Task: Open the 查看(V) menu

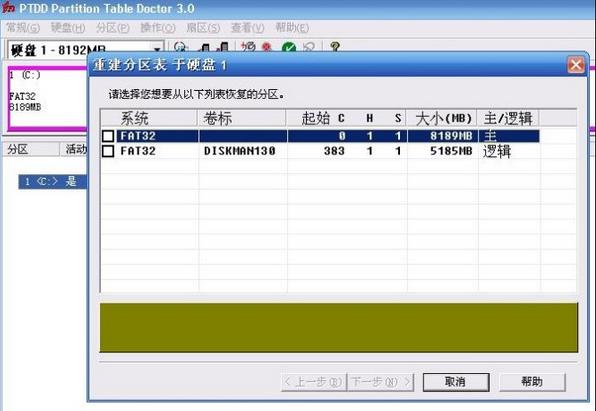Action: point(247,28)
